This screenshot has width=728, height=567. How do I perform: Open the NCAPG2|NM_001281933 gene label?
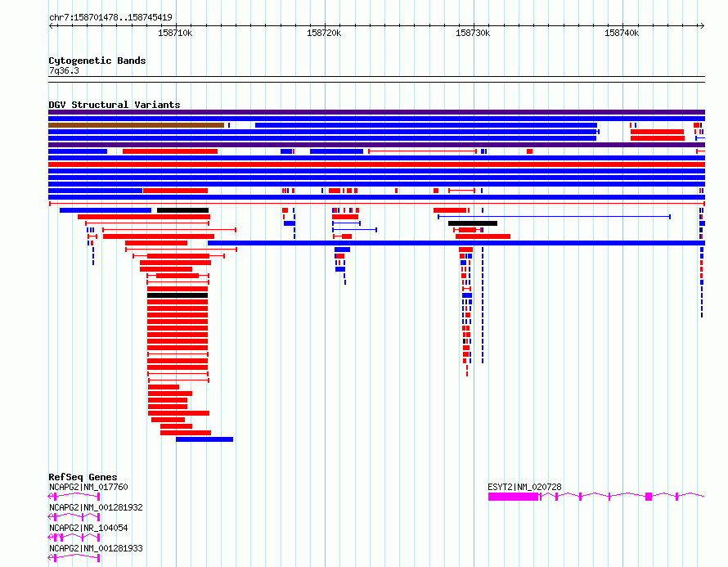click(96, 548)
